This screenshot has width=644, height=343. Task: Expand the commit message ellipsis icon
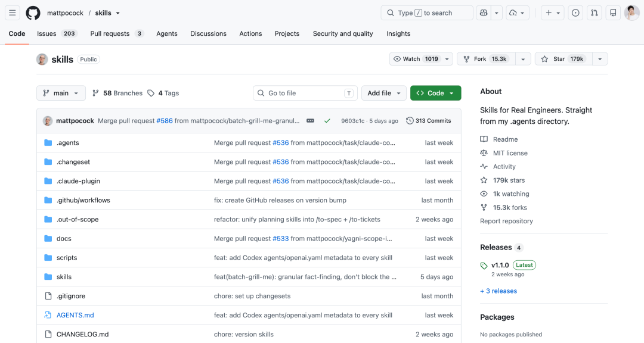pyautogui.click(x=310, y=121)
